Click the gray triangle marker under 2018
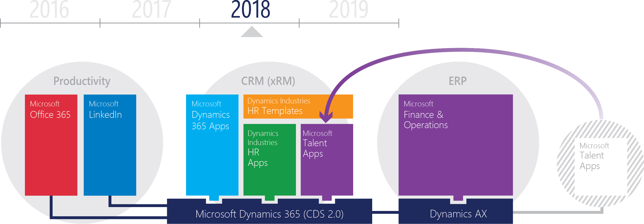The image size is (644, 224). tap(252, 32)
